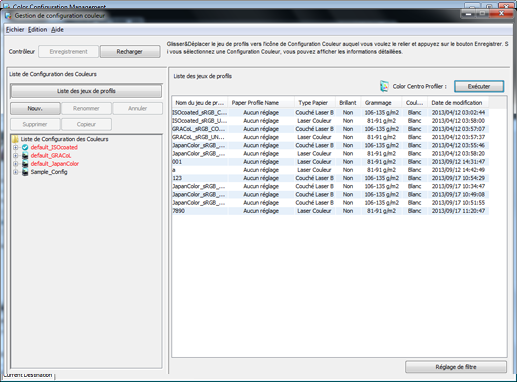
Task: Open the Aide menu
Action: (57, 30)
